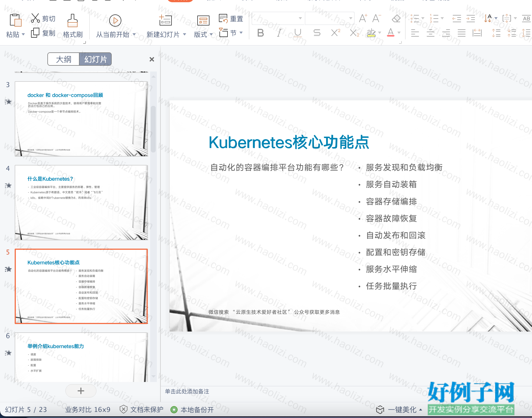
Task: Click the numbered list icon
Action: [x=434, y=19]
